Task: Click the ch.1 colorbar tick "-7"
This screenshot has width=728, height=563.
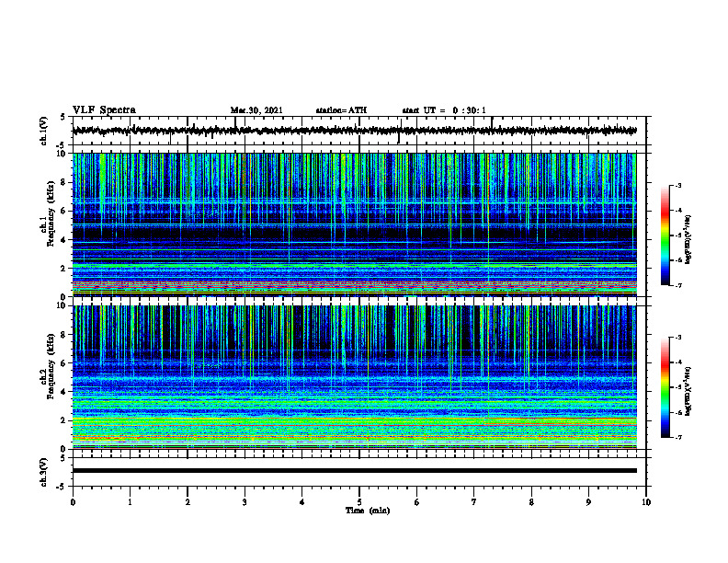Action: click(x=678, y=285)
